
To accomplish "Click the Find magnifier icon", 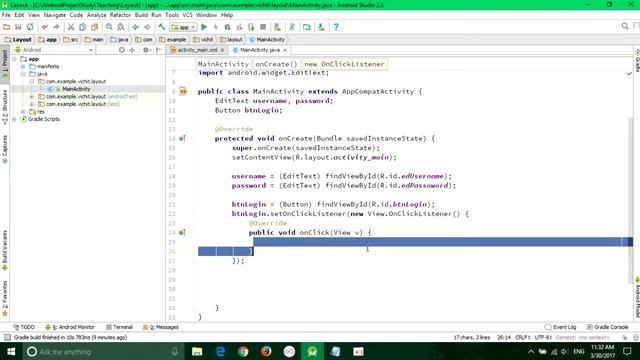I will tap(109, 27).
